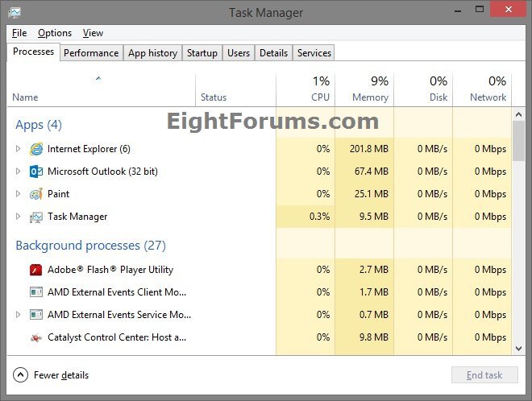Image resolution: width=532 pixels, height=401 pixels.
Task: Click the AMD External Events Client icon
Action: [36, 292]
